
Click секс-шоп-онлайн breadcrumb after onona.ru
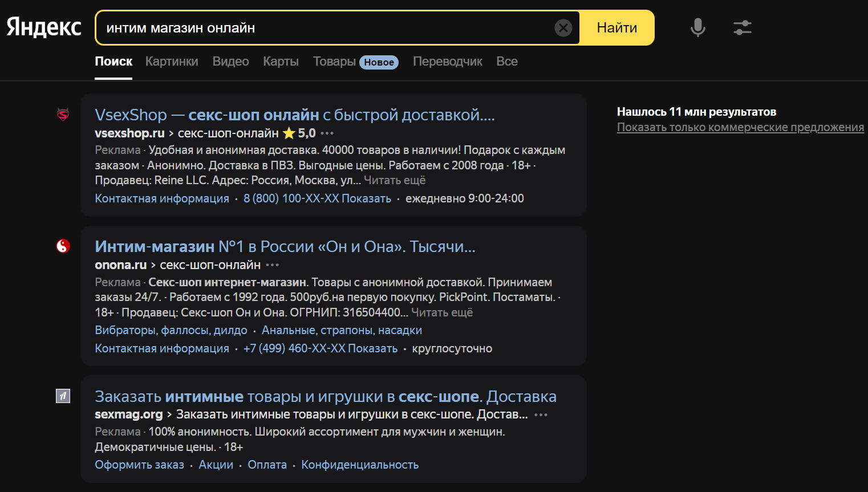210,265
